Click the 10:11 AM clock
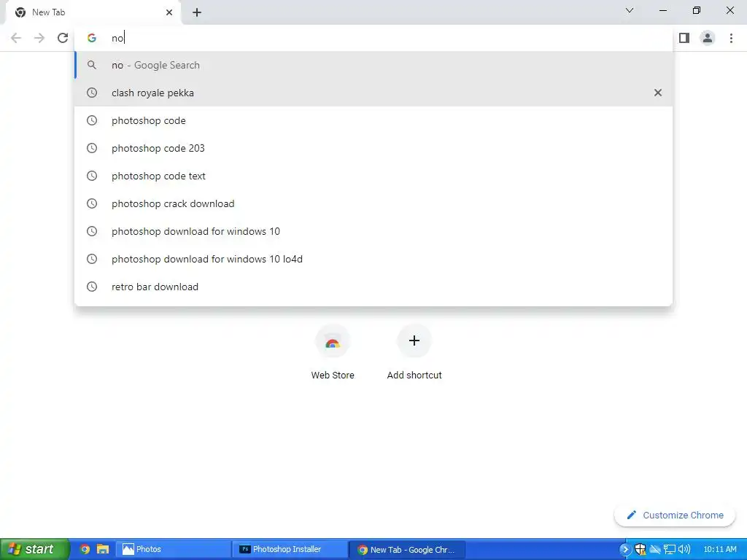Screen dimensions: 747x560 tap(720, 550)
